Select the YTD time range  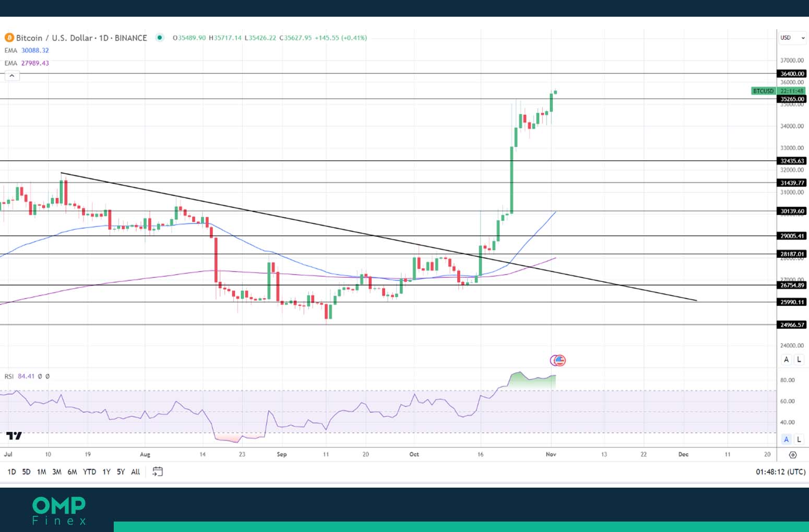90,471
